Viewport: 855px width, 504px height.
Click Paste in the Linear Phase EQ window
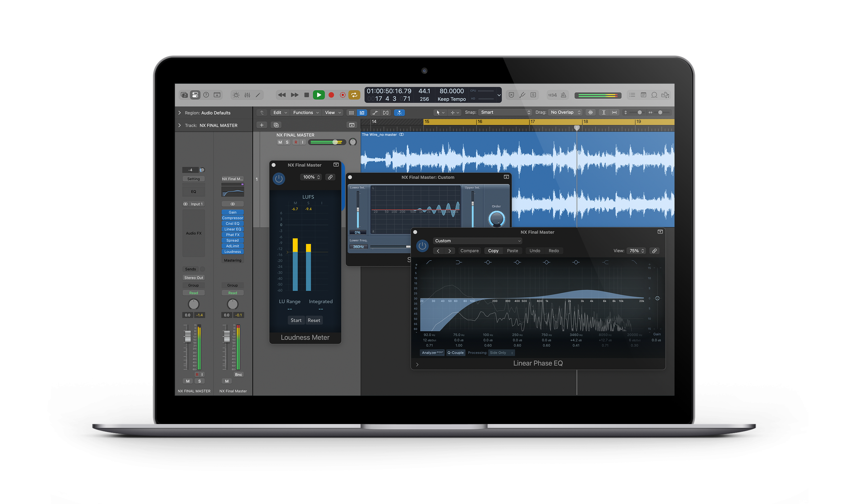pos(512,251)
